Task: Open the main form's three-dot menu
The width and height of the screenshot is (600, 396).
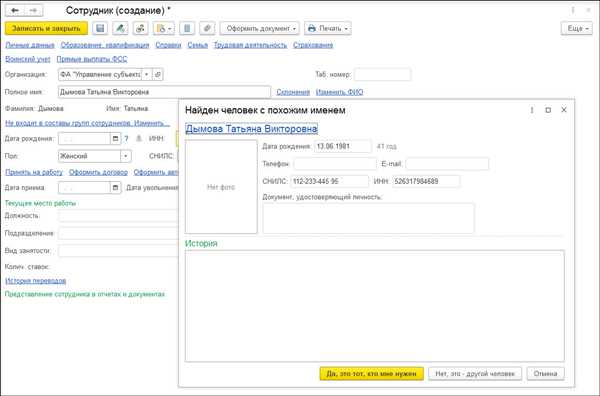Action: tap(573, 10)
